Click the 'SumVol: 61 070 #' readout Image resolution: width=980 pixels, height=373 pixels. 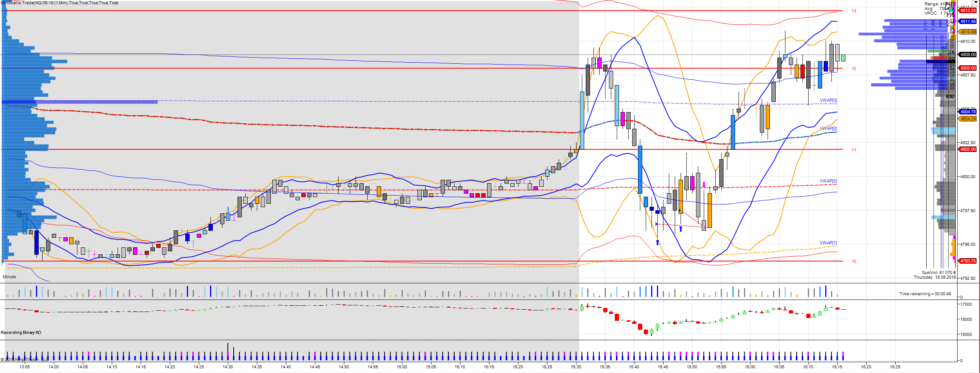pyautogui.click(x=939, y=273)
